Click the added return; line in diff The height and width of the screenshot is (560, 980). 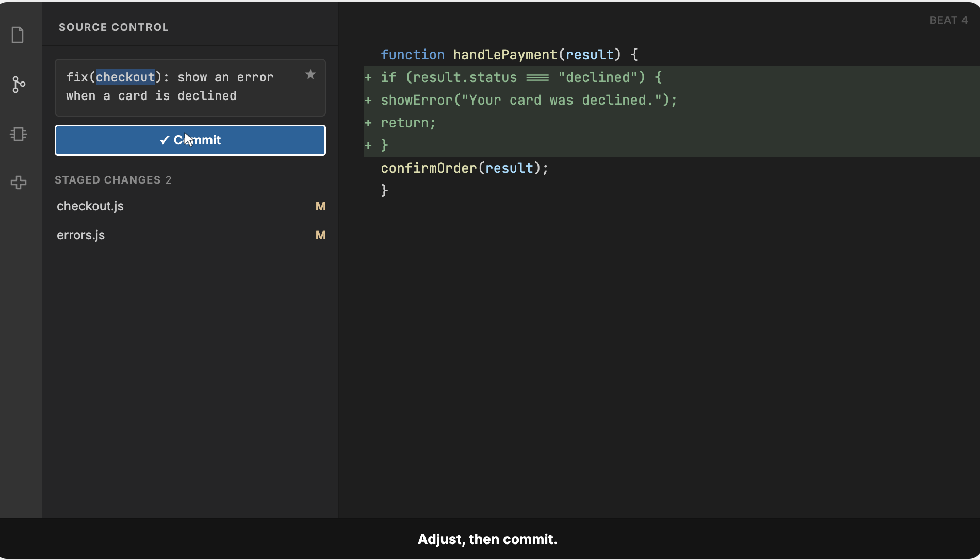(x=672, y=123)
